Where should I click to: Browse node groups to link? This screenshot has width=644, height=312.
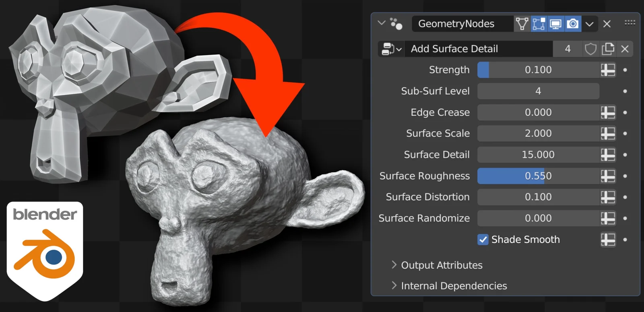391,49
